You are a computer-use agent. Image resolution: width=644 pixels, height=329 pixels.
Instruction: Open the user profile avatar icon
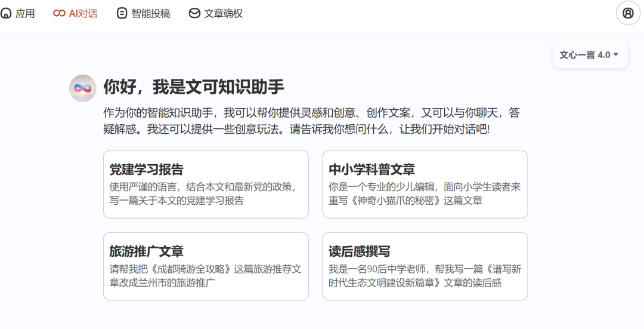(x=628, y=13)
